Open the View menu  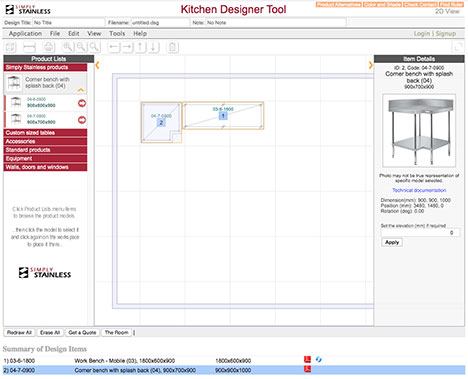[94, 34]
